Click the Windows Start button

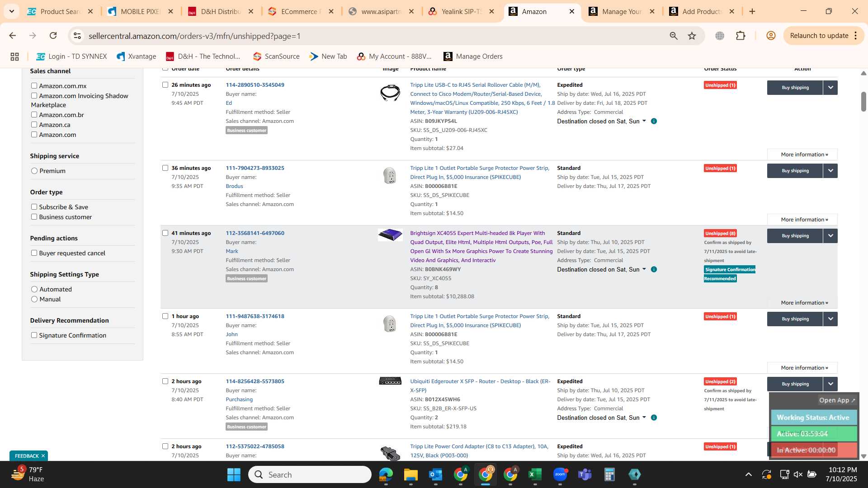234,474
